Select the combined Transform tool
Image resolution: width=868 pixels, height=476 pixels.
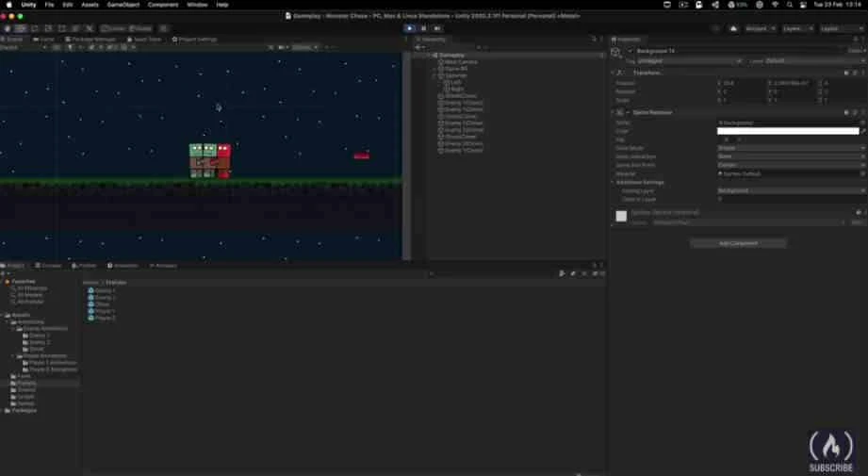(x=75, y=28)
